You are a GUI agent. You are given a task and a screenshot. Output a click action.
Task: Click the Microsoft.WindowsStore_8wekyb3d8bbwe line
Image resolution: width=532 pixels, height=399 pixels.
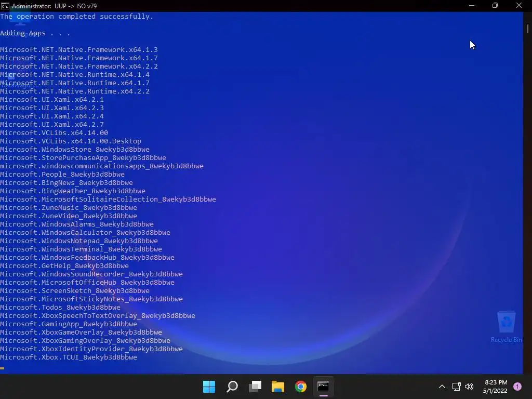(x=75, y=149)
